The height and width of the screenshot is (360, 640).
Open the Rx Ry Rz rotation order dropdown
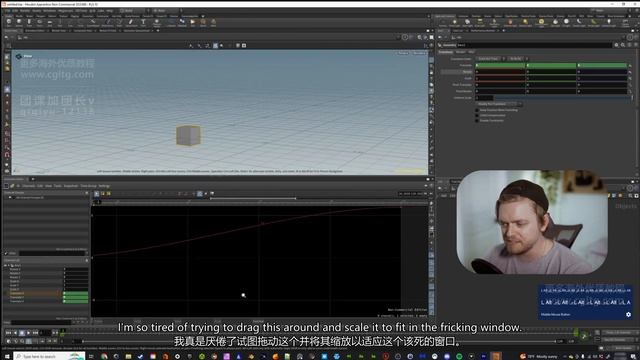pyautogui.click(x=518, y=58)
